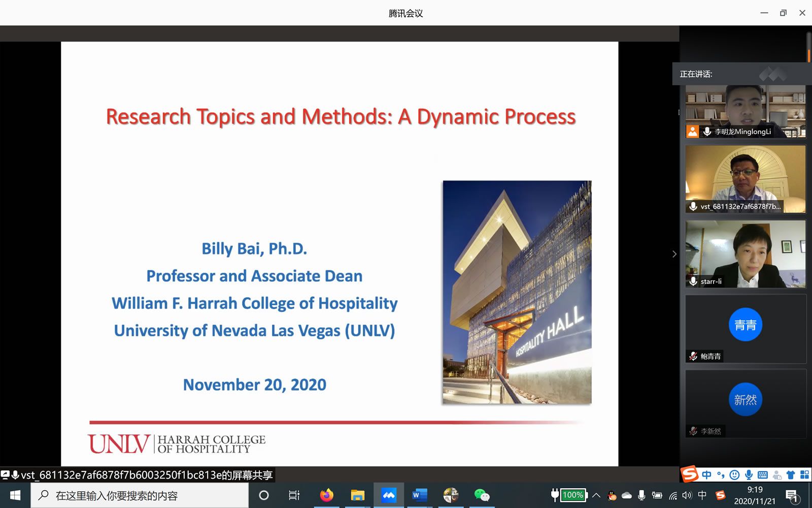812x508 pixels.
Task: Click the microphone icon beside 李明龙MinglongLi
Action: [707, 132]
